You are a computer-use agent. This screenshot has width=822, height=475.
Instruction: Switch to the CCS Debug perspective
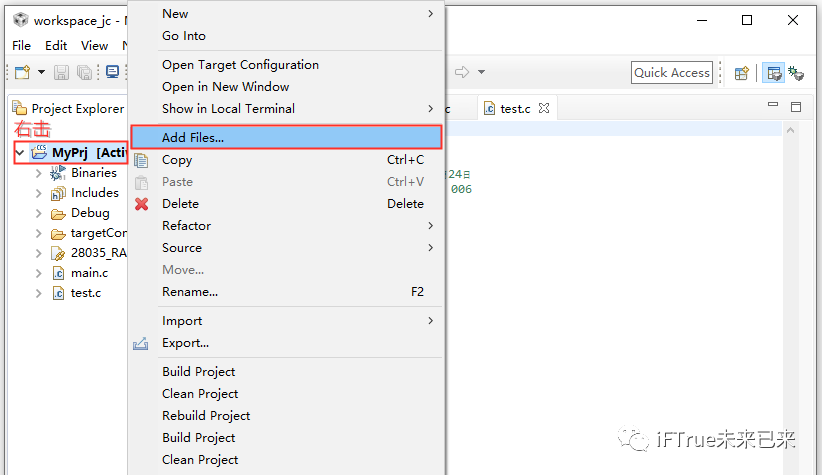point(796,72)
